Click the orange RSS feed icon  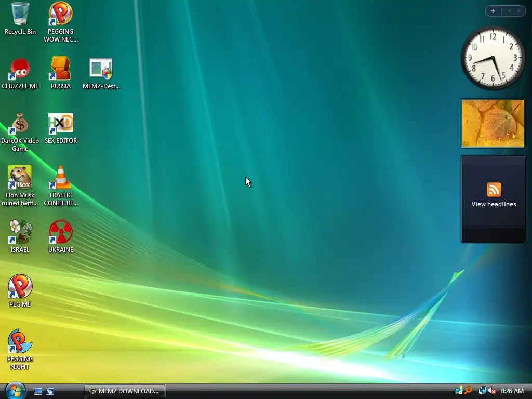point(494,190)
